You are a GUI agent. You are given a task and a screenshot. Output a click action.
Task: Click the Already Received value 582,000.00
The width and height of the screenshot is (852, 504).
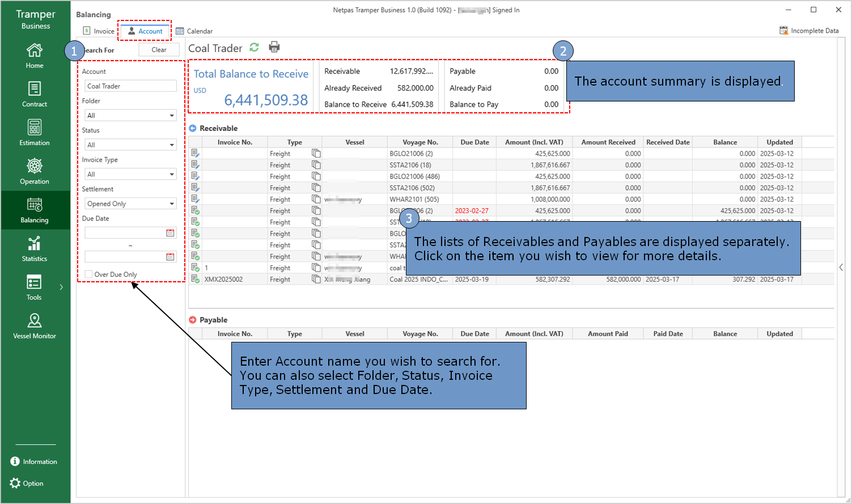[416, 88]
